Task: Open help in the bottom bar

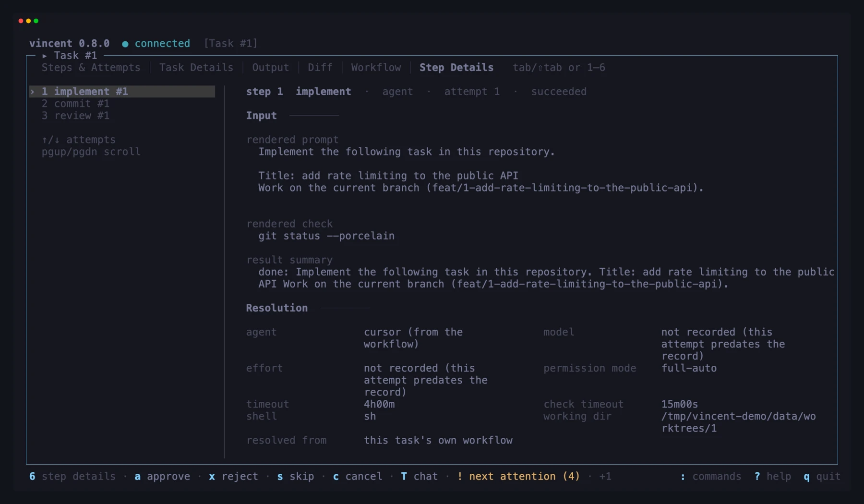Action: pos(772,476)
